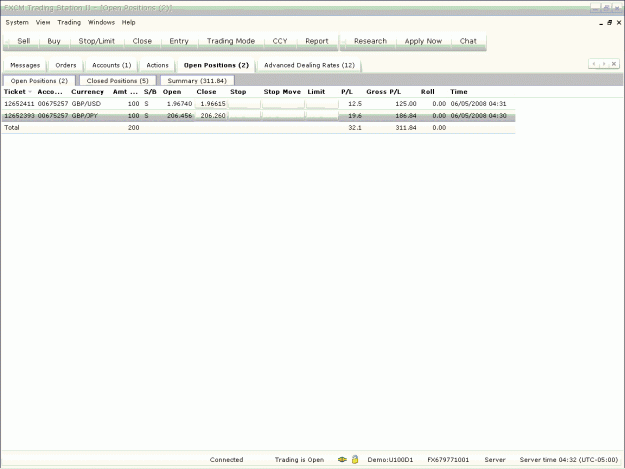
Task: Click the Sell toolbar button
Action: [x=24, y=41]
